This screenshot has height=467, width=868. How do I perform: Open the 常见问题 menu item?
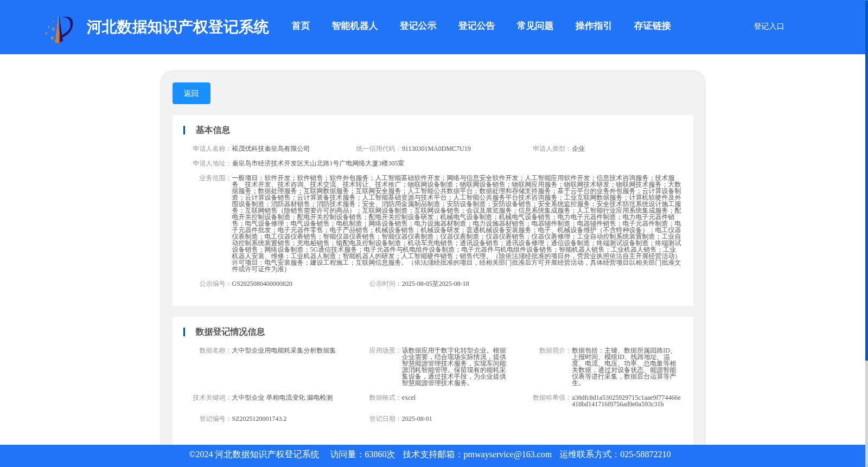pos(535,26)
